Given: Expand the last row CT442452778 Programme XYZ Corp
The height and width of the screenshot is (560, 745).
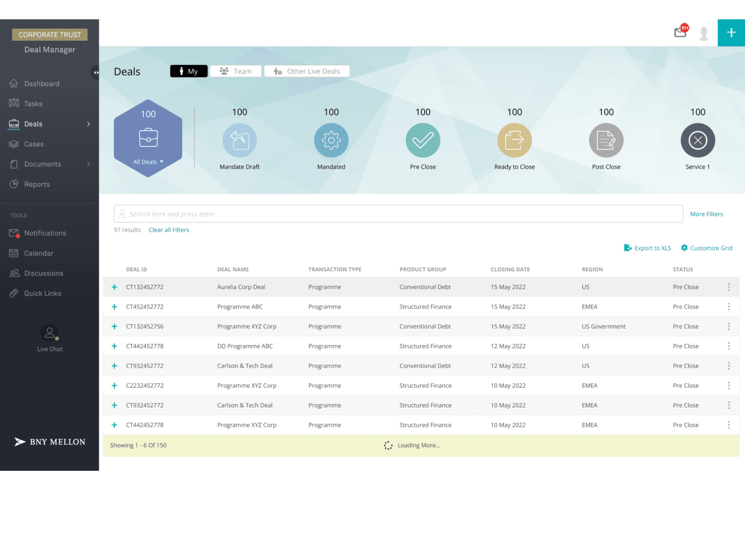Looking at the screenshot, I should coord(114,425).
